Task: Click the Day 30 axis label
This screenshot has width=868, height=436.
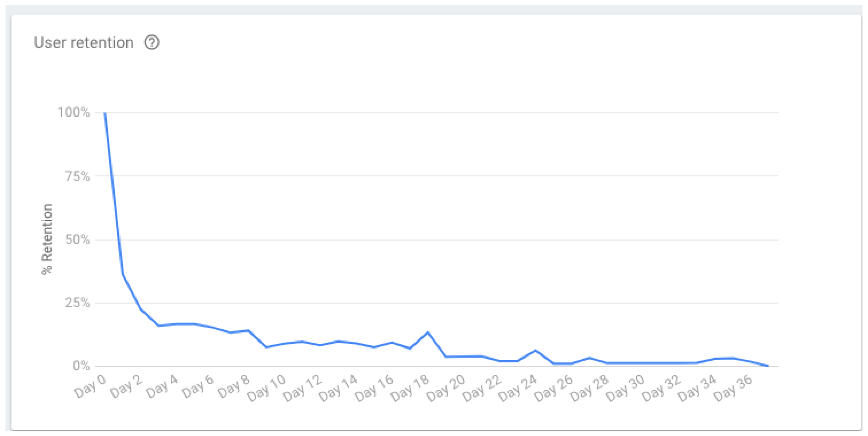Action: [625, 388]
